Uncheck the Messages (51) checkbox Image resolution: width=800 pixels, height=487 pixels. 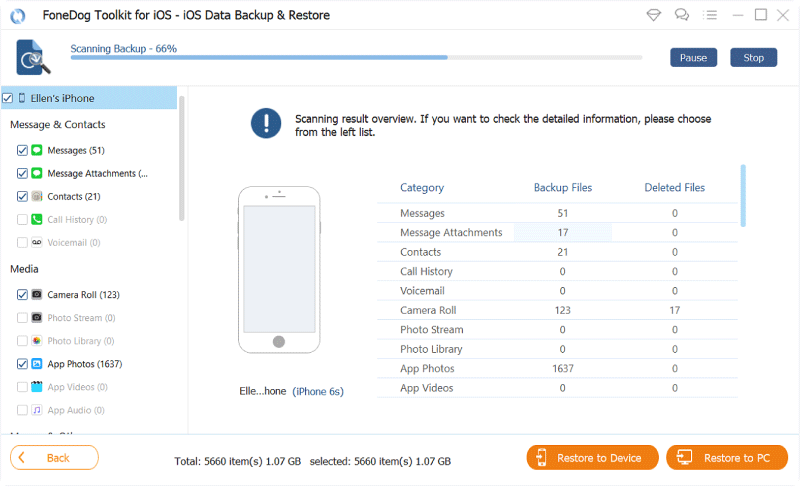[22, 150]
